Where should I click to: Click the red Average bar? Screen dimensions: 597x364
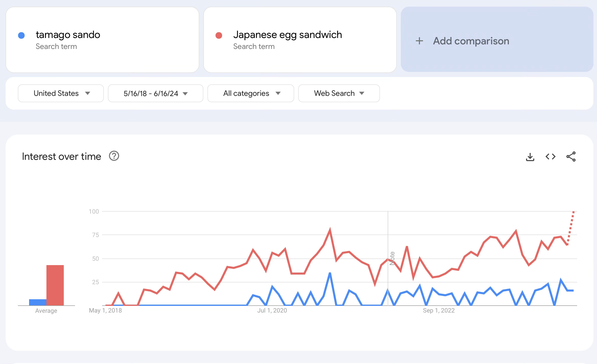(x=55, y=285)
